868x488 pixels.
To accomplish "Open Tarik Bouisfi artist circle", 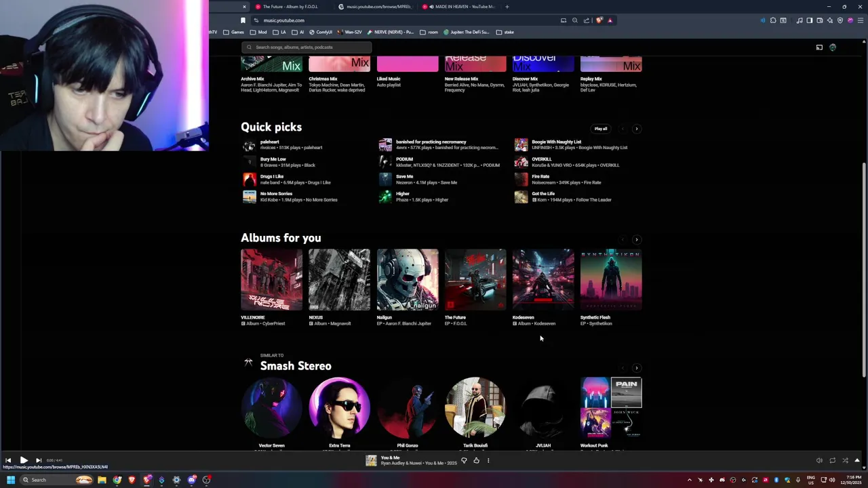I will tap(475, 408).
